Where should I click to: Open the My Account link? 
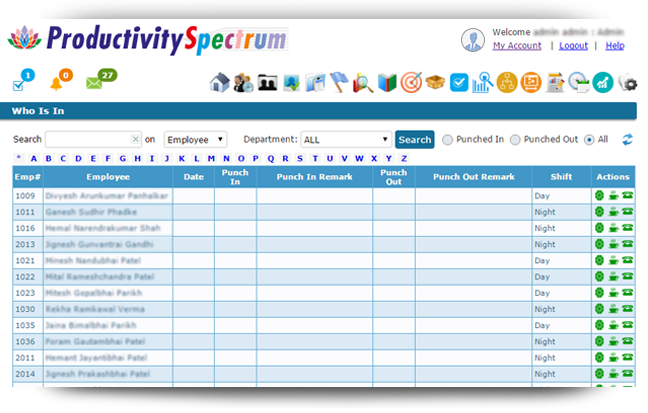point(517,46)
